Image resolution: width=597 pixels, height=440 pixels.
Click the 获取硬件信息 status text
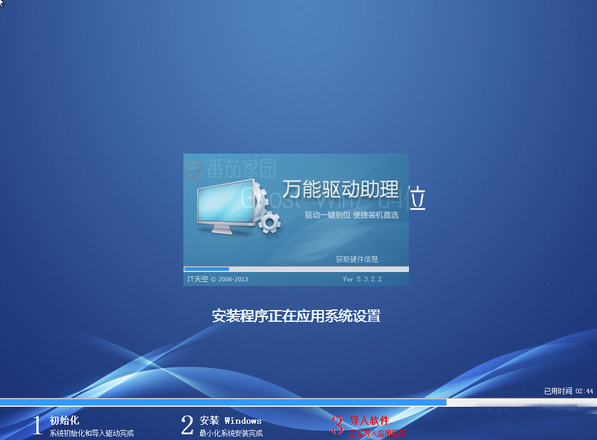pyautogui.click(x=361, y=260)
